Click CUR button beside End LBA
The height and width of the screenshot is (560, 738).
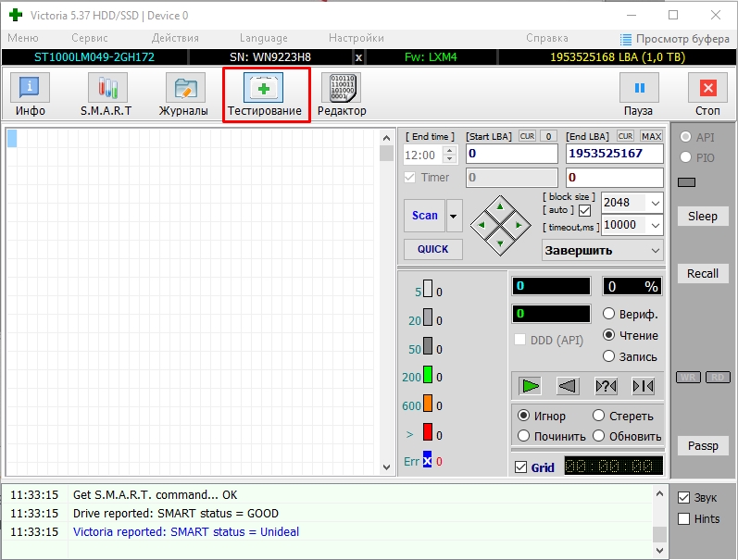[625, 136]
